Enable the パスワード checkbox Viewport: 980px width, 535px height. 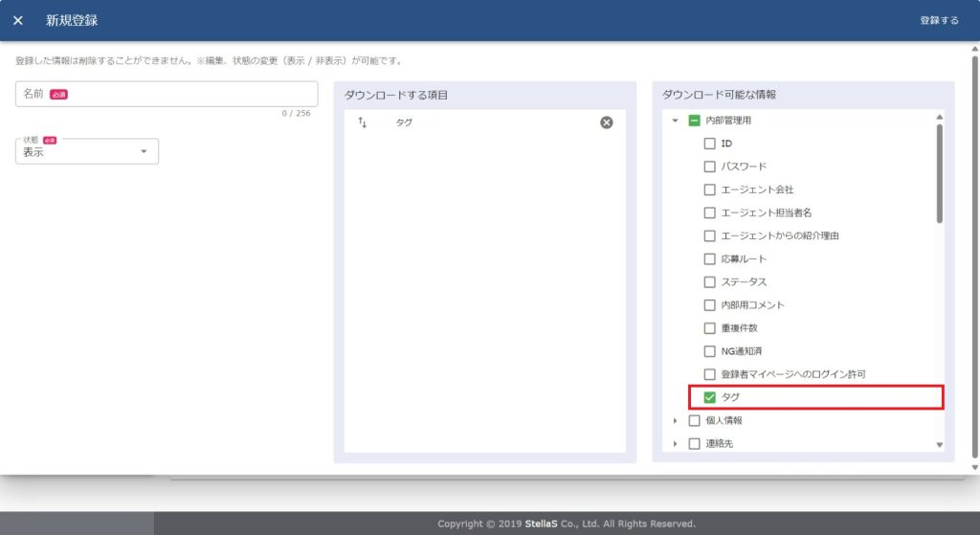pos(710,167)
